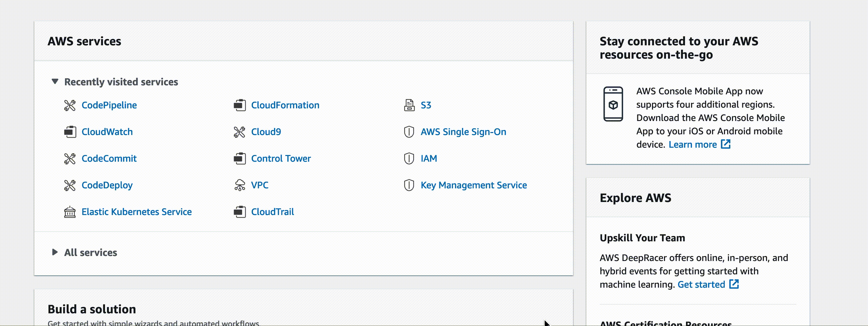Viewport: 868px width, 326px height.
Task: Expand the All services section
Action: (x=55, y=252)
